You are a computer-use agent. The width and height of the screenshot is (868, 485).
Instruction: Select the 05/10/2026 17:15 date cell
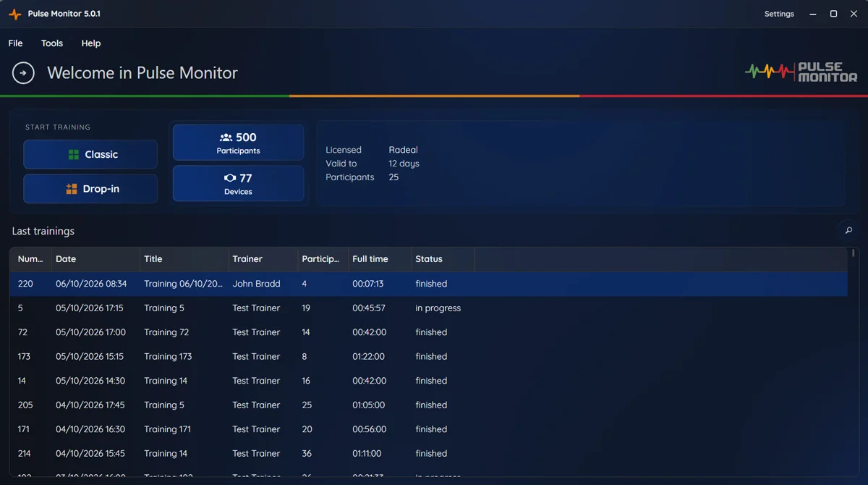pos(90,308)
